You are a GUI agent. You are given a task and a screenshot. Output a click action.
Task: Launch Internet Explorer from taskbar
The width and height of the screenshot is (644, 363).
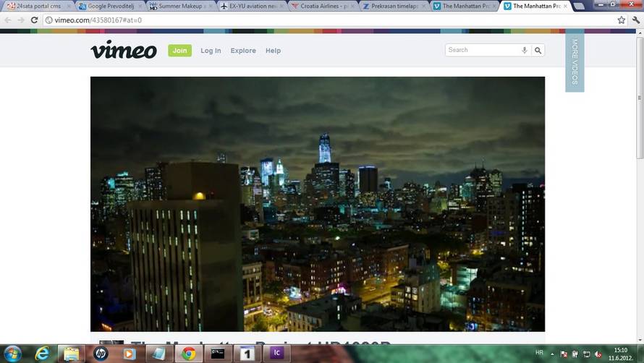(42, 354)
